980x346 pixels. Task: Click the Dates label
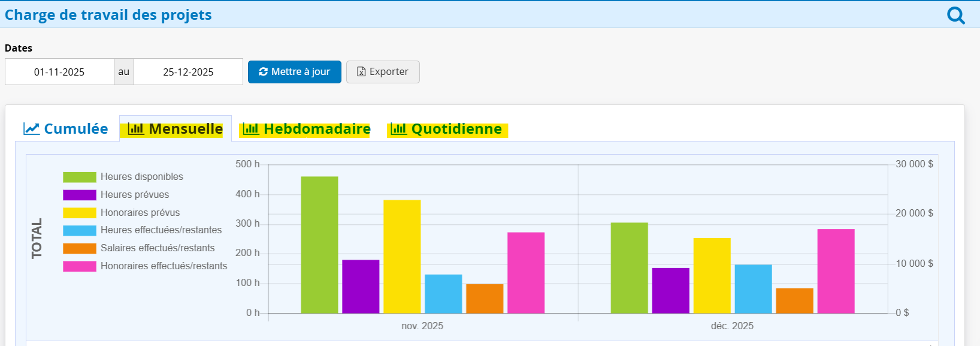pyautogui.click(x=19, y=48)
